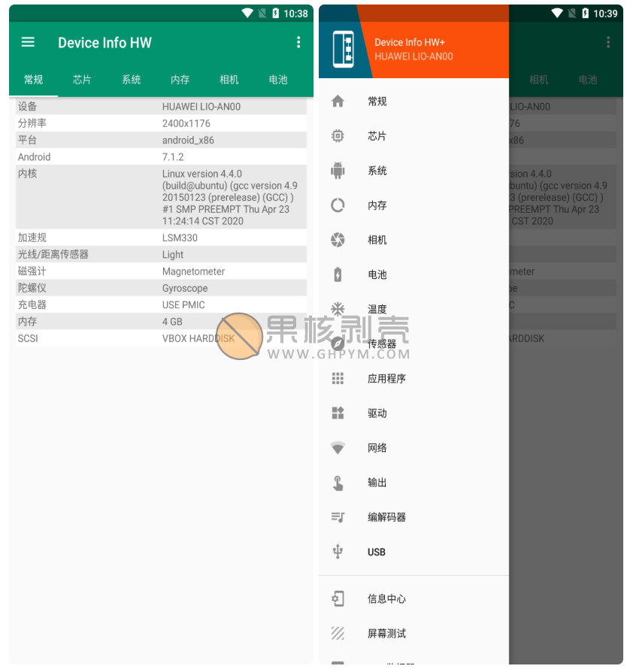627x672 pixels.
Task: Switch to the 系统 tab
Action: [131, 80]
